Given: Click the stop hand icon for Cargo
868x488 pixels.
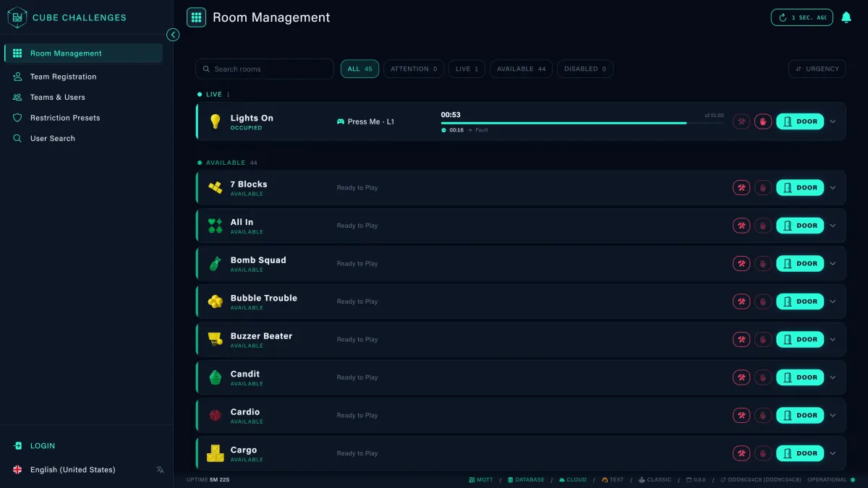Looking at the screenshot, I should click(763, 453).
